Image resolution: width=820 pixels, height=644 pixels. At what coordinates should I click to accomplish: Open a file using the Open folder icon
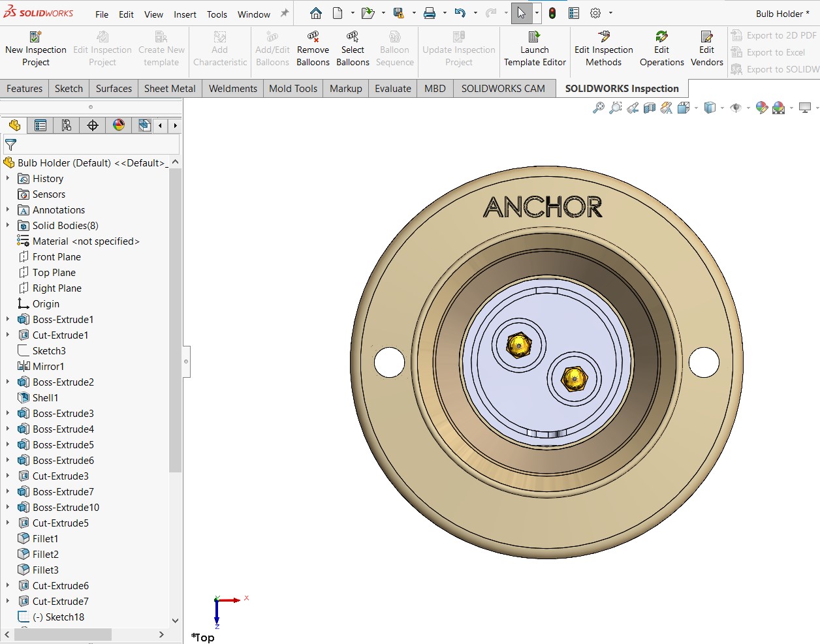(x=368, y=13)
